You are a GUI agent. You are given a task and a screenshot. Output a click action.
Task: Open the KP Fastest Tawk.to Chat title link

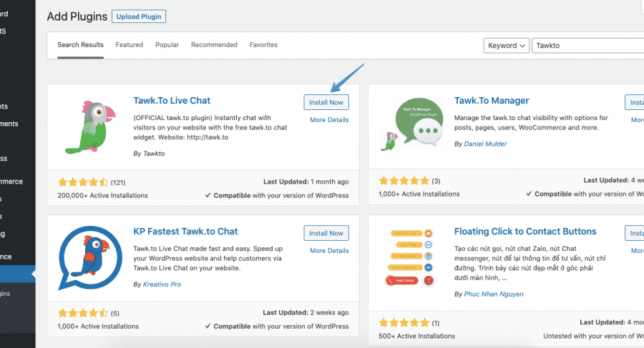coord(185,232)
